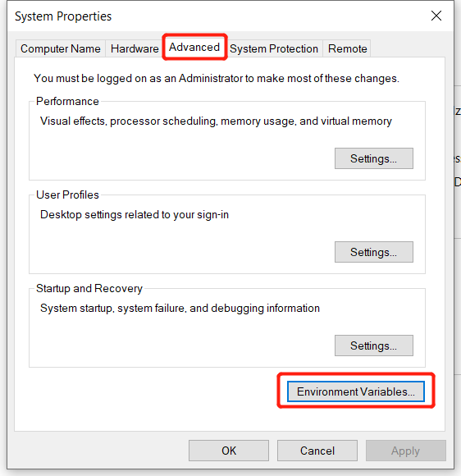Open Performance Settings button
The image size is (461, 476).
pos(373,158)
